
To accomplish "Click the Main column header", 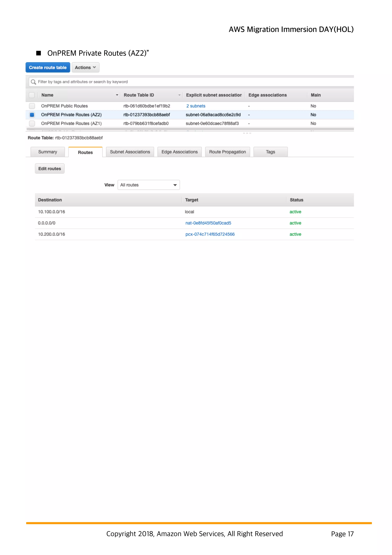I will [316, 95].
